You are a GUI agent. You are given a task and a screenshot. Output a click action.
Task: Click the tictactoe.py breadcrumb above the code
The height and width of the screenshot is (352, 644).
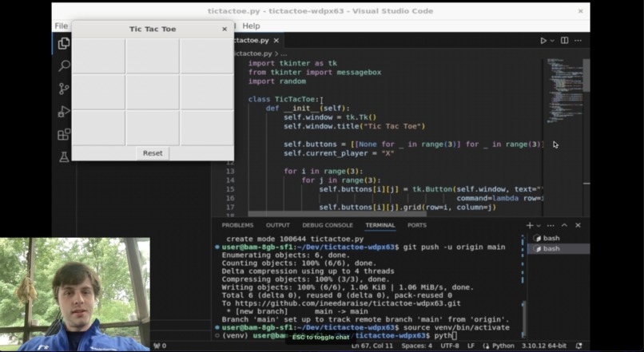252,53
